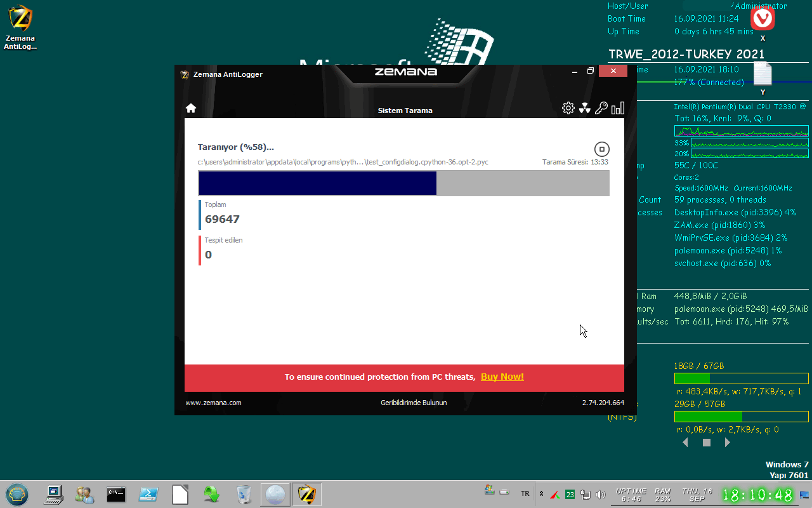The image size is (812, 508).
Task: Click the Taranıyor (%58)... status text
Action: coord(236,147)
